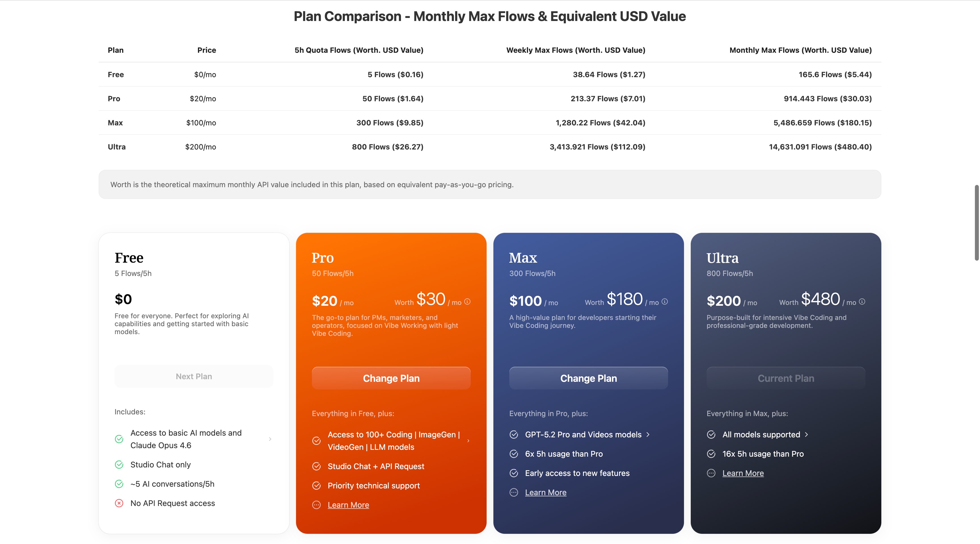Click the ellipsis icon beside Pro Learn More

coord(316,505)
